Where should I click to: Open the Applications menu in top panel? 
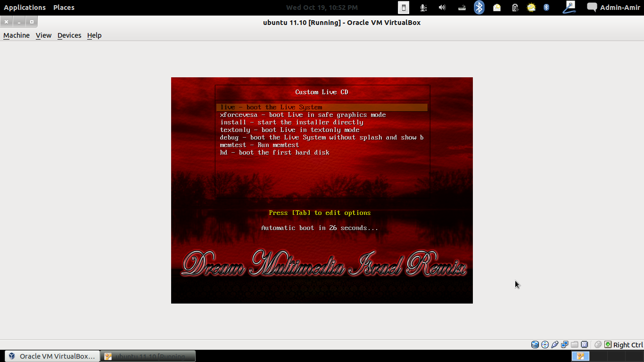click(25, 8)
